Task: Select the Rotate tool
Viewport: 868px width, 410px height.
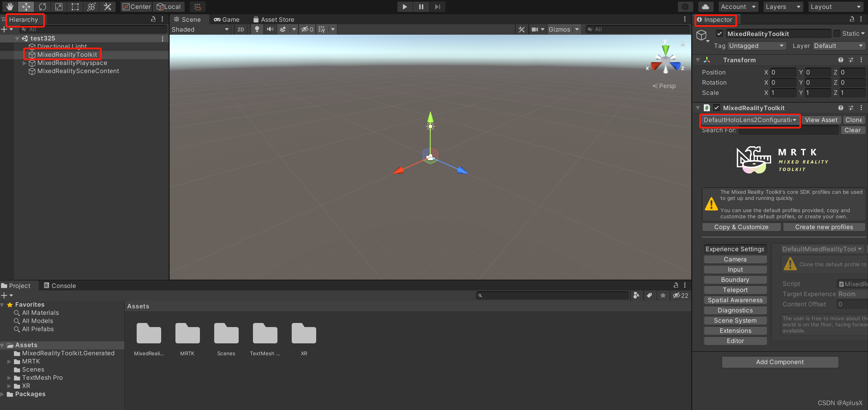Action: tap(42, 7)
